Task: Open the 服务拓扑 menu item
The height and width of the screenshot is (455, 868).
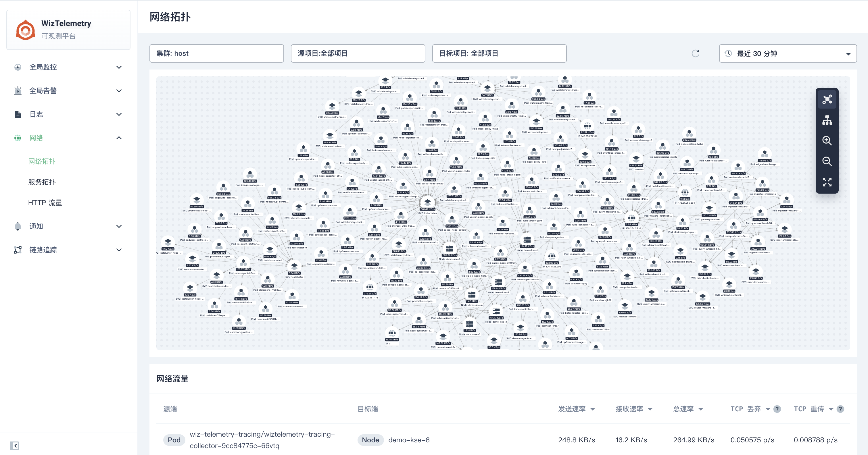Action: (x=42, y=182)
